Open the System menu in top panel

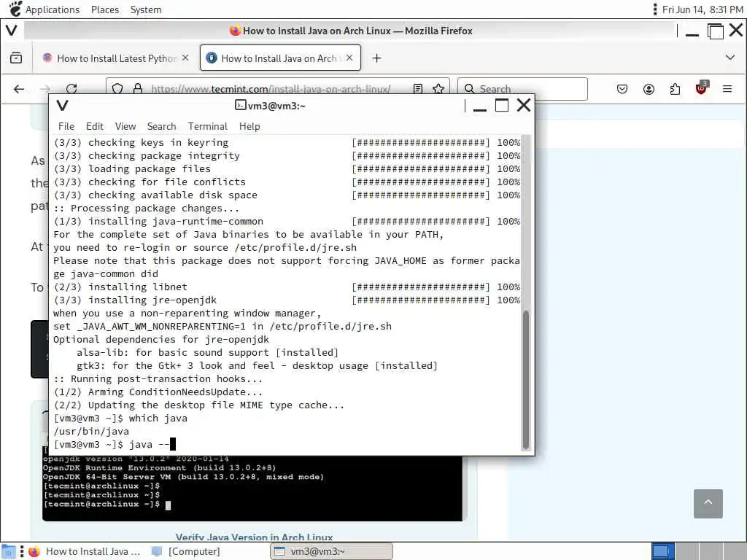(x=146, y=9)
